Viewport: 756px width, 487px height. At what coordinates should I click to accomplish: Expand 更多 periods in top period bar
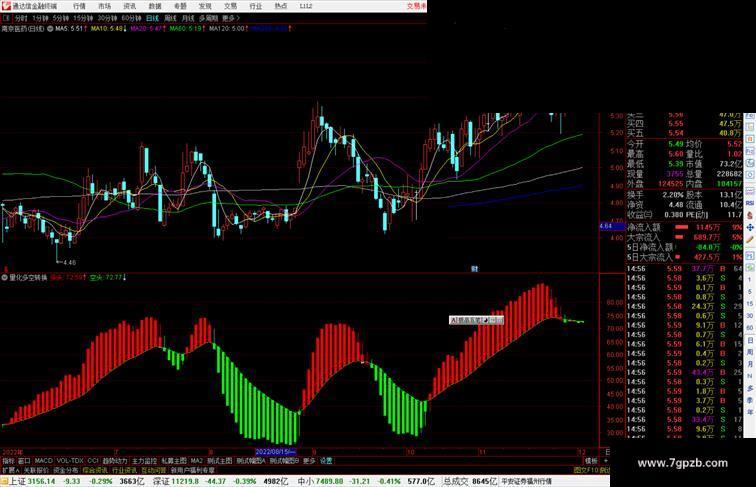tap(230, 18)
